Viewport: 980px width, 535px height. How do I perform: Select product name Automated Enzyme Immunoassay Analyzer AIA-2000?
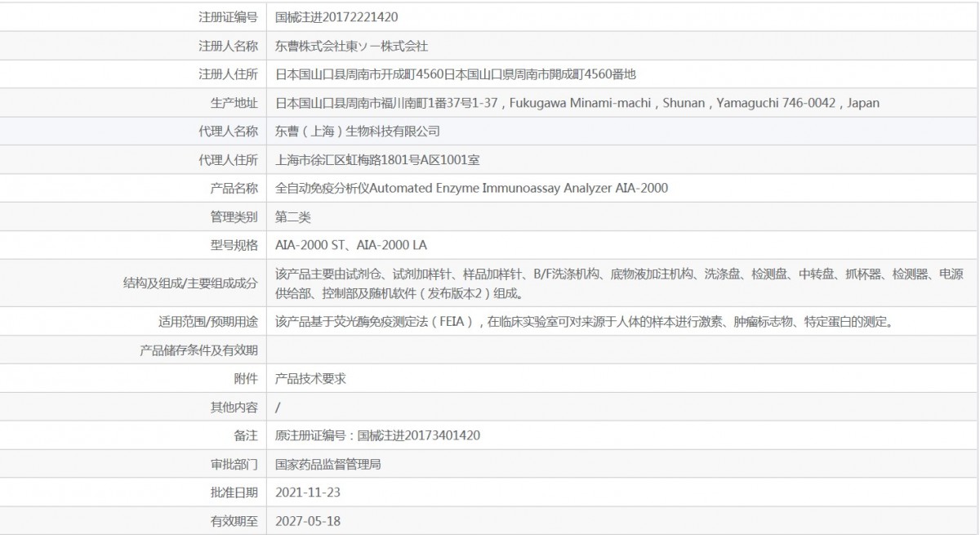(x=471, y=189)
